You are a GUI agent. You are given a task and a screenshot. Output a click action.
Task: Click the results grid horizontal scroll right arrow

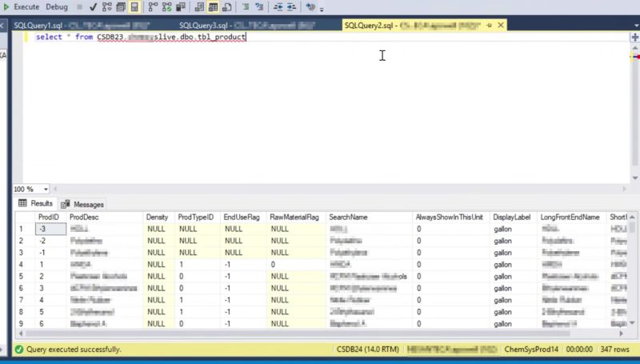tap(622, 334)
